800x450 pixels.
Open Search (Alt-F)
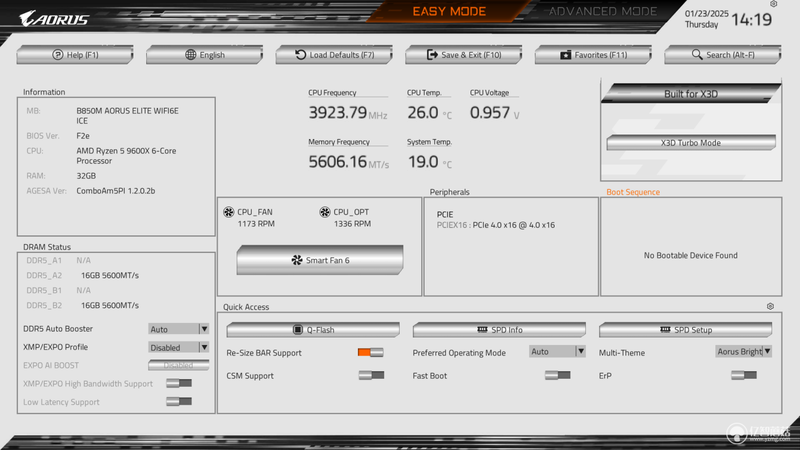tap(723, 55)
